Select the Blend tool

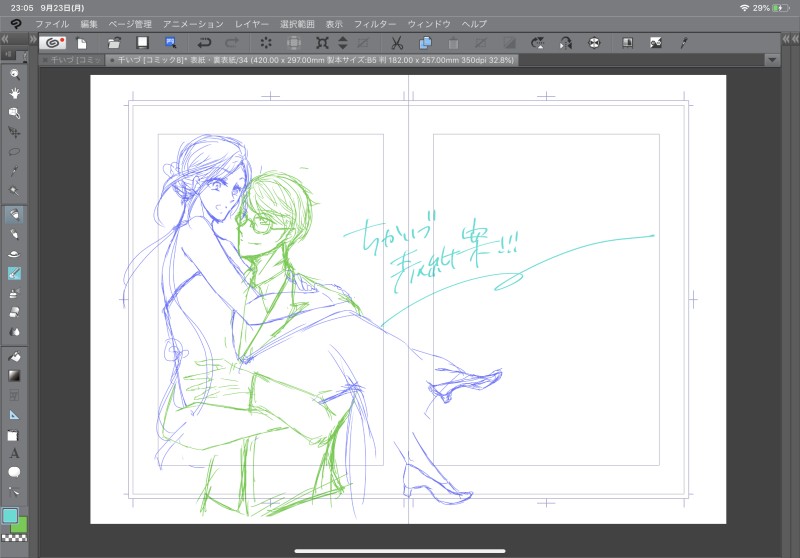point(14,332)
